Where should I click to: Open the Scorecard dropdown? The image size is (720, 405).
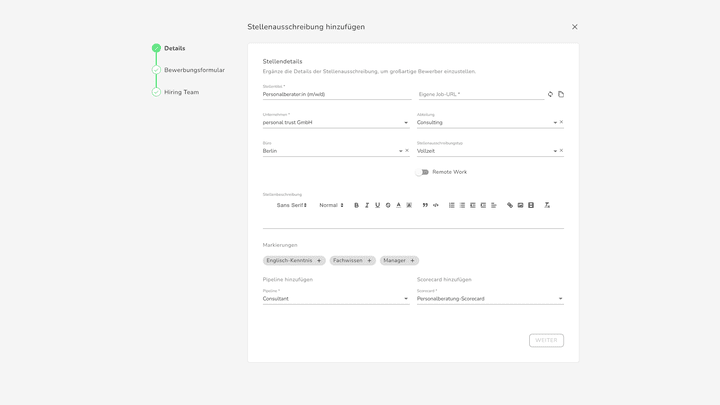coord(490,299)
